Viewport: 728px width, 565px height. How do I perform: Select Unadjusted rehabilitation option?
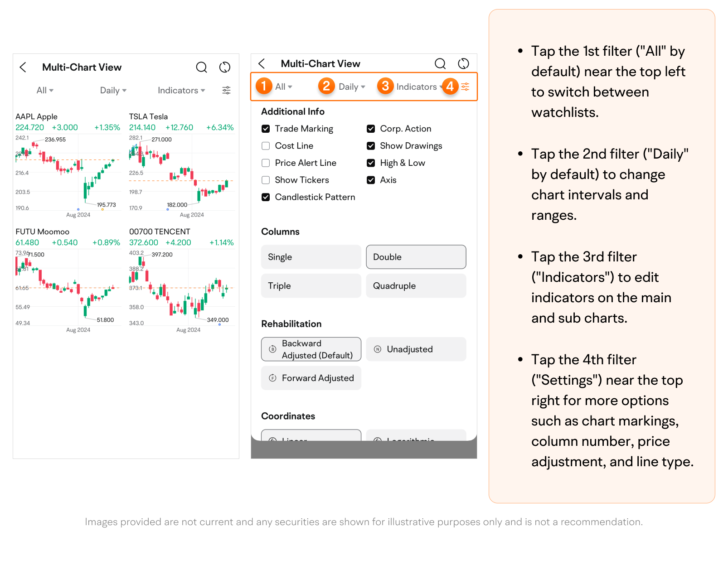416,349
